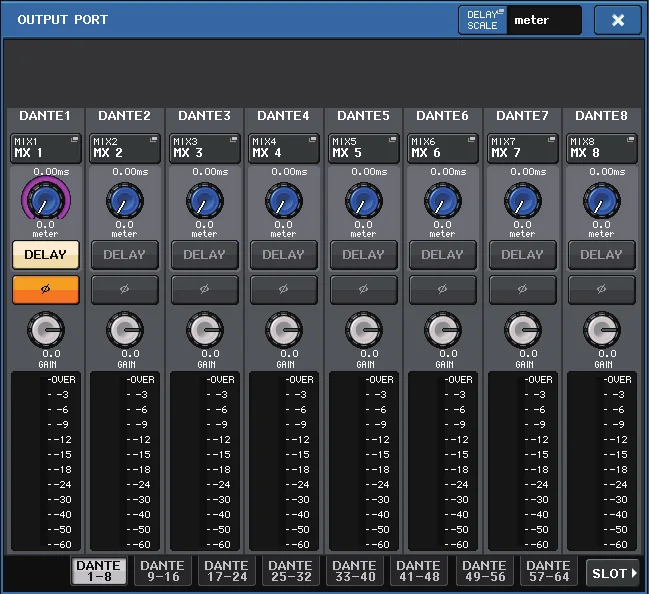Image resolution: width=649 pixels, height=594 pixels.
Task: Click the DANTE8 level meter
Action: pyautogui.click(x=601, y=461)
